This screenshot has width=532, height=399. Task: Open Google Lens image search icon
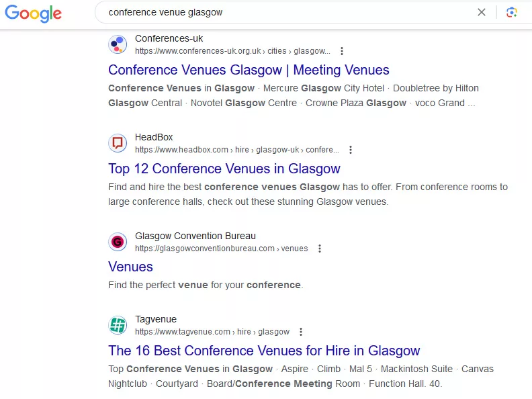[x=511, y=13]
